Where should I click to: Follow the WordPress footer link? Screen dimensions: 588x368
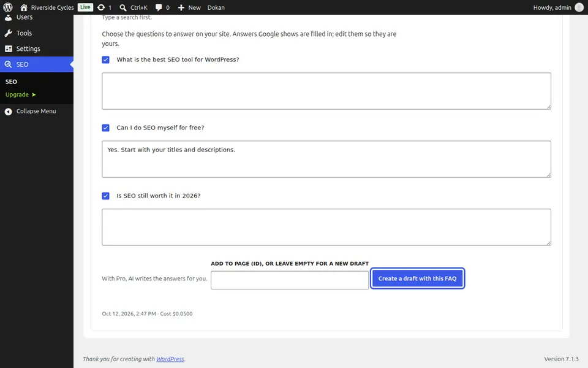coord(170,359)
